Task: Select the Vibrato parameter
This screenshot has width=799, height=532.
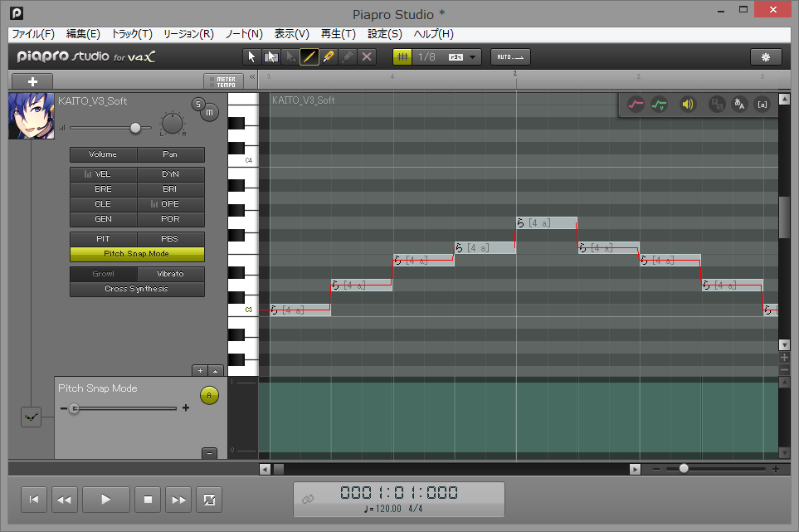Action: click(x=171, y=274)
